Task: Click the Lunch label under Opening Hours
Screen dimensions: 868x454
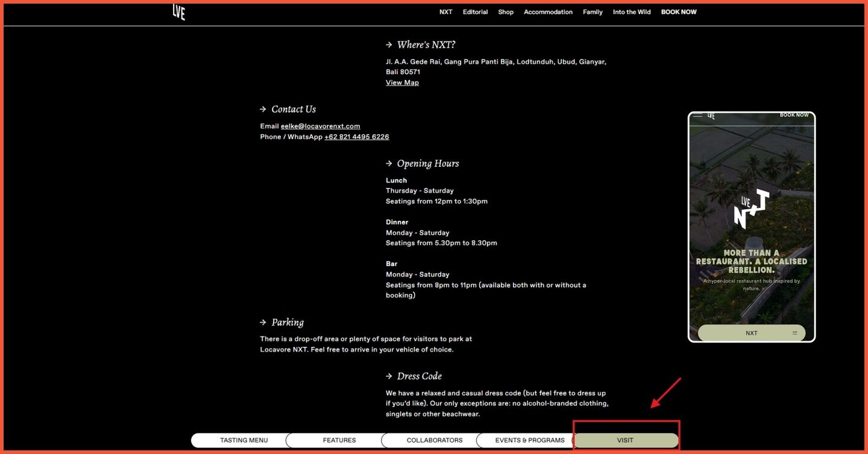Action: pyautogui.click(x=397, y=181)
